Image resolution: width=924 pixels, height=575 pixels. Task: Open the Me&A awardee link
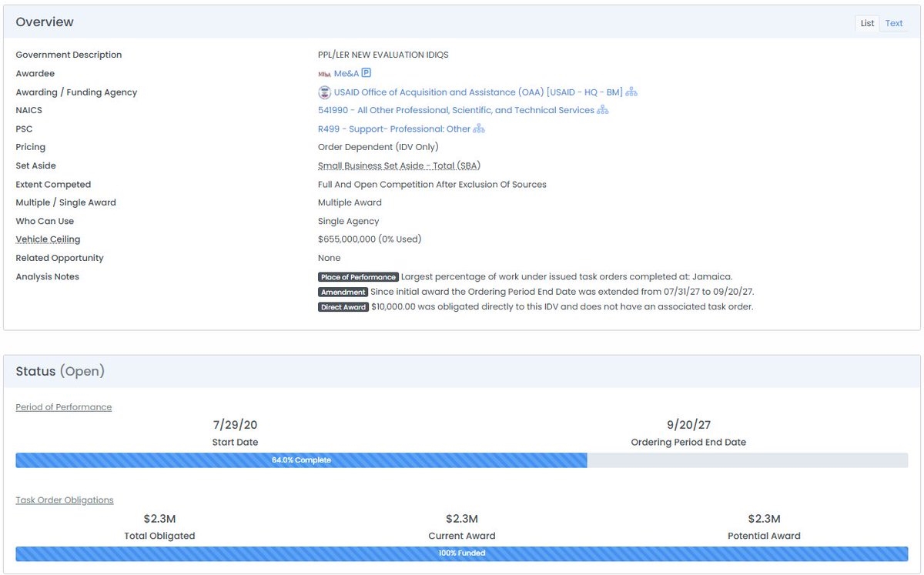coord(346,74)
